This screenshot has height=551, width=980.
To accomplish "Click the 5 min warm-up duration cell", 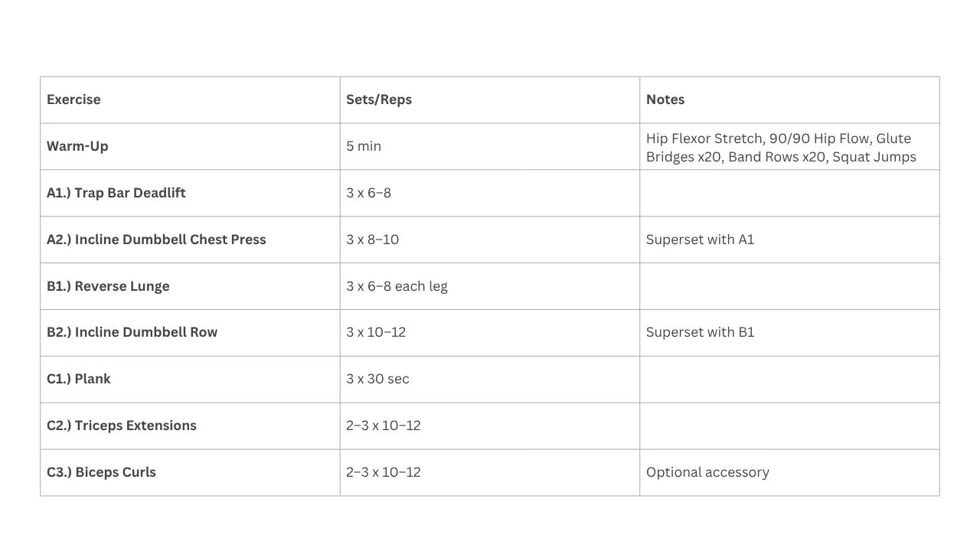I will (364, 146).
